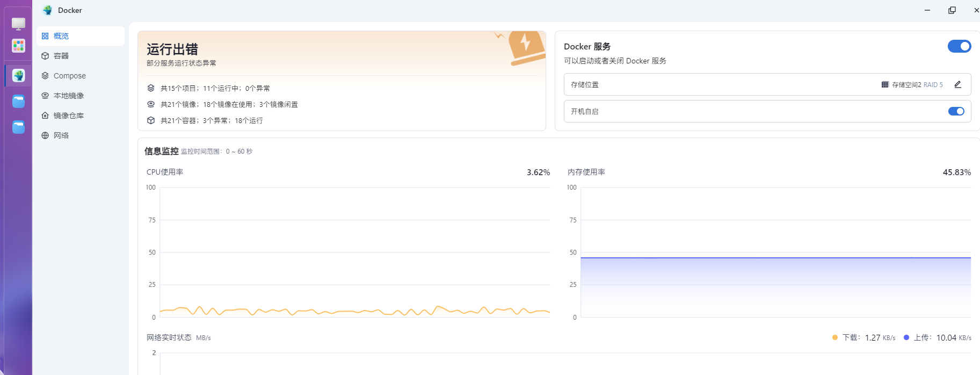Viewport: 980px width, 375px height.
Task: Open the 概览 overview menu item
Action: (81, 36)
